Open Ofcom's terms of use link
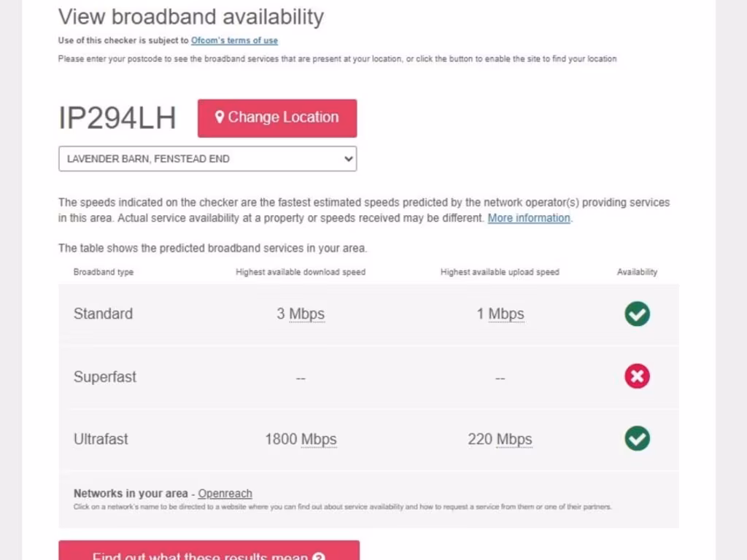Viewport: 747px width, 560px height. [234, 41]
